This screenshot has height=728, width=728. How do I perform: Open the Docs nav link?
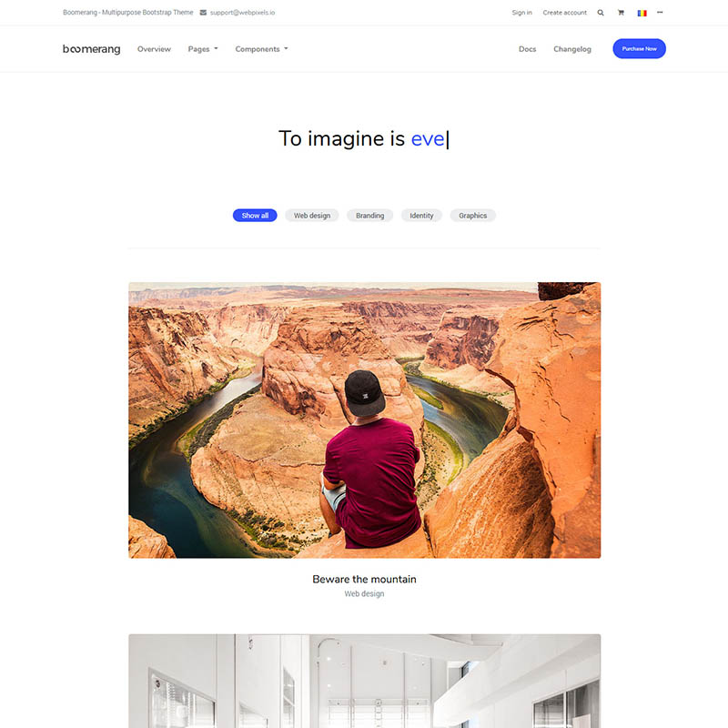[528, 49]
